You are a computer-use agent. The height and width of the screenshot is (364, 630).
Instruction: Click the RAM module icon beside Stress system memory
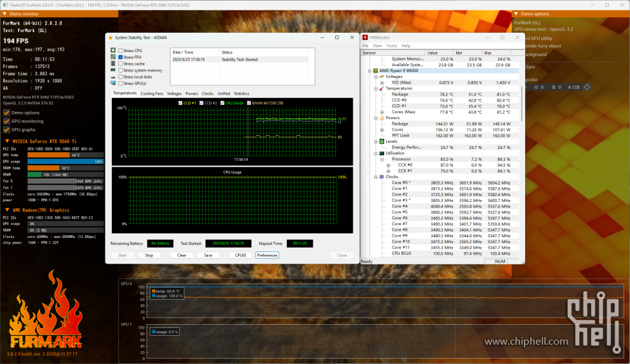(x=113, y=70)
